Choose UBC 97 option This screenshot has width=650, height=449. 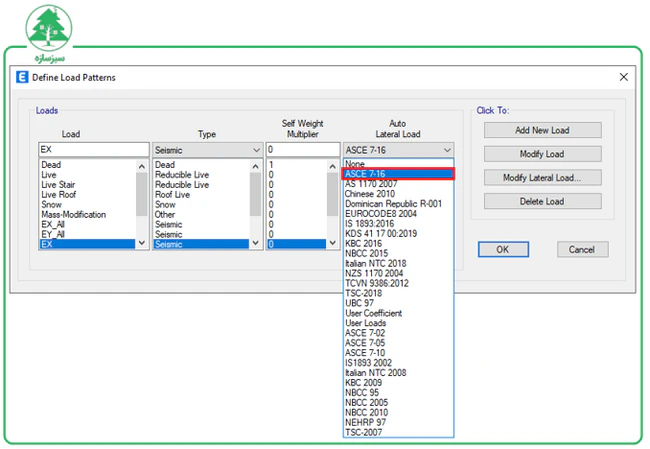398,303
